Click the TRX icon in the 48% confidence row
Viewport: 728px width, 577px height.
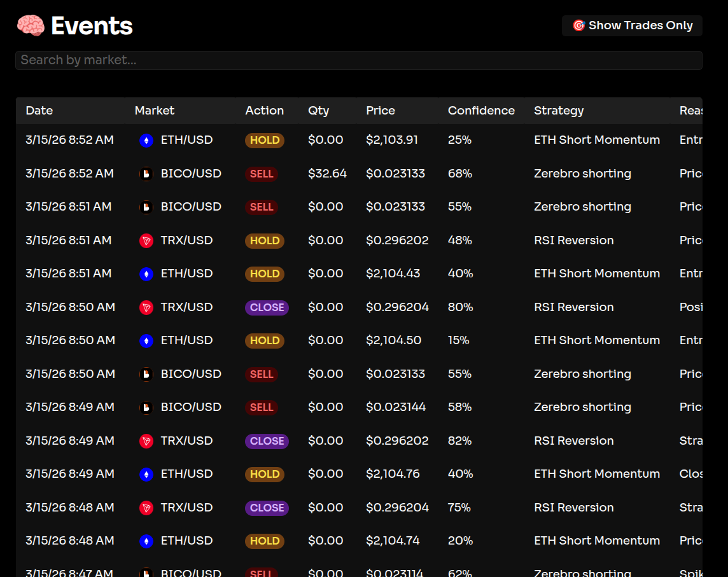click(x=146, y=240)
